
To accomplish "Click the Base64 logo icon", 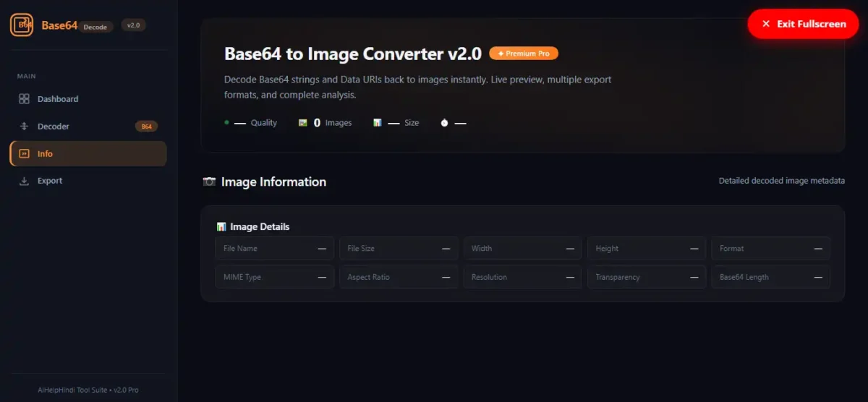I will tap(22, 25).
